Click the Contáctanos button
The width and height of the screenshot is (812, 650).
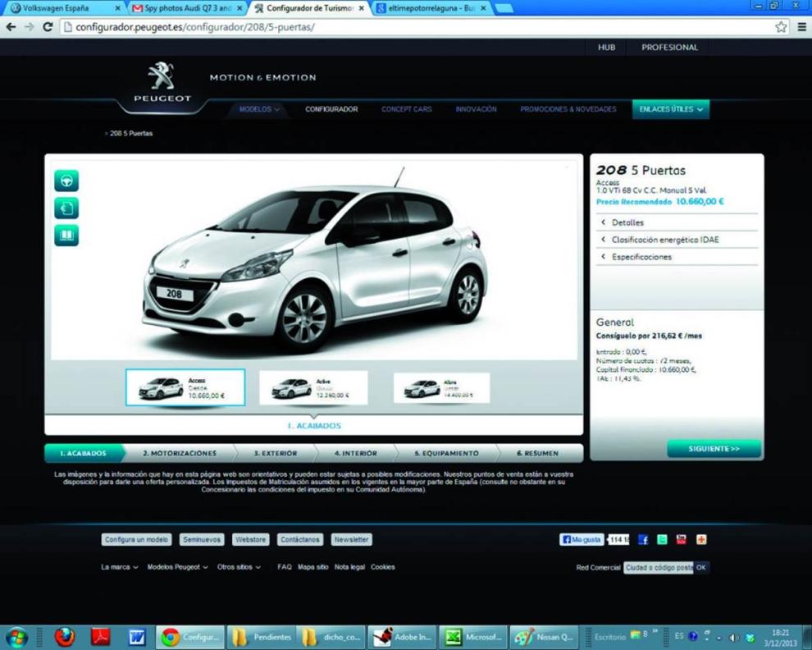pos(300,539)
